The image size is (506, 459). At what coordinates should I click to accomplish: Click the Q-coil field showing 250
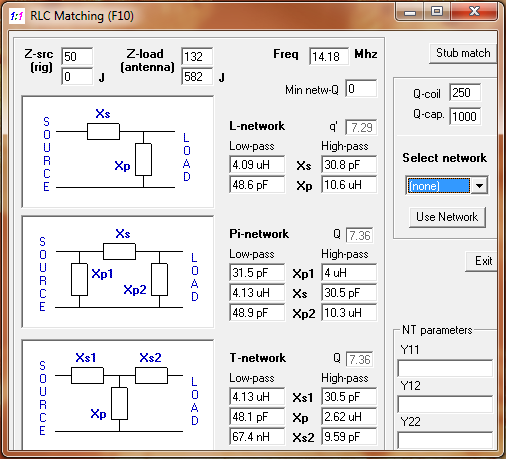click(x=465, y=93)
